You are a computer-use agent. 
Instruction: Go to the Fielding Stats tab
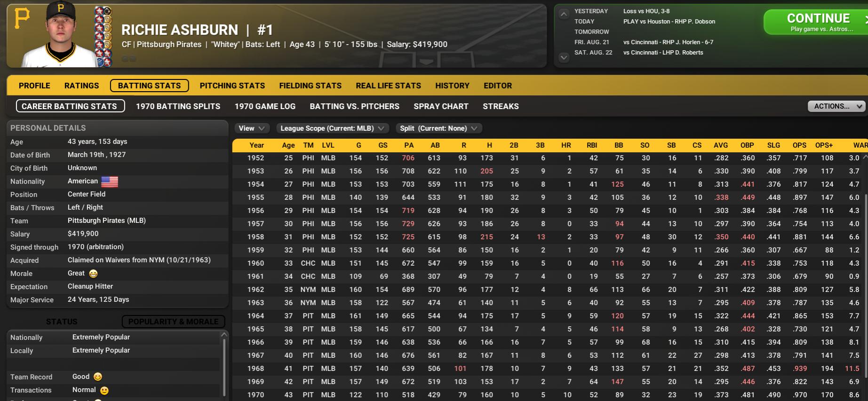(311, 86)
